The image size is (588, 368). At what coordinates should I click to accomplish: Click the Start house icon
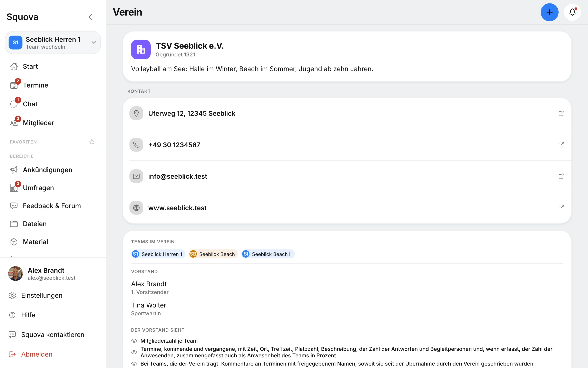(14, 66)
